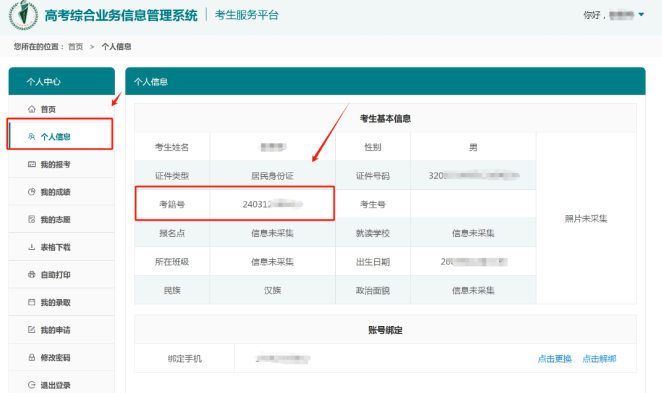Click the printer icon beside 自助打印
662x393 pixels.
pos(32,275)
